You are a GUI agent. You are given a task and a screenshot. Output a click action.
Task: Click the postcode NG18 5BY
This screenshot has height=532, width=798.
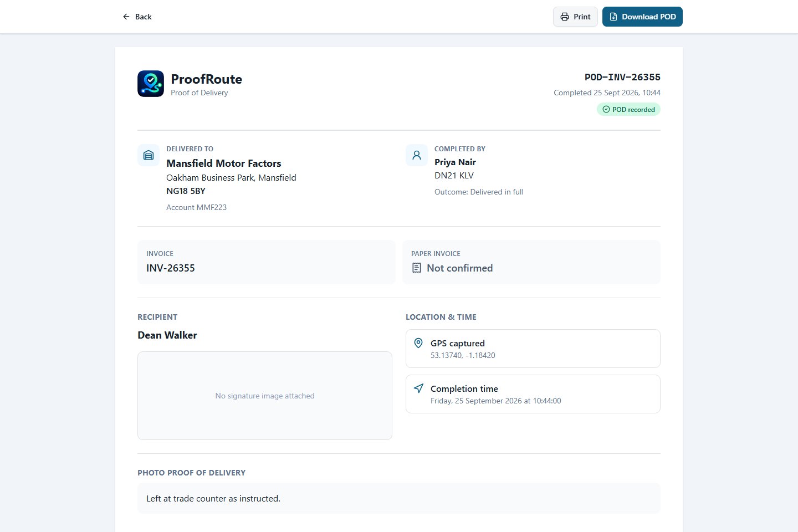(186, 191)
